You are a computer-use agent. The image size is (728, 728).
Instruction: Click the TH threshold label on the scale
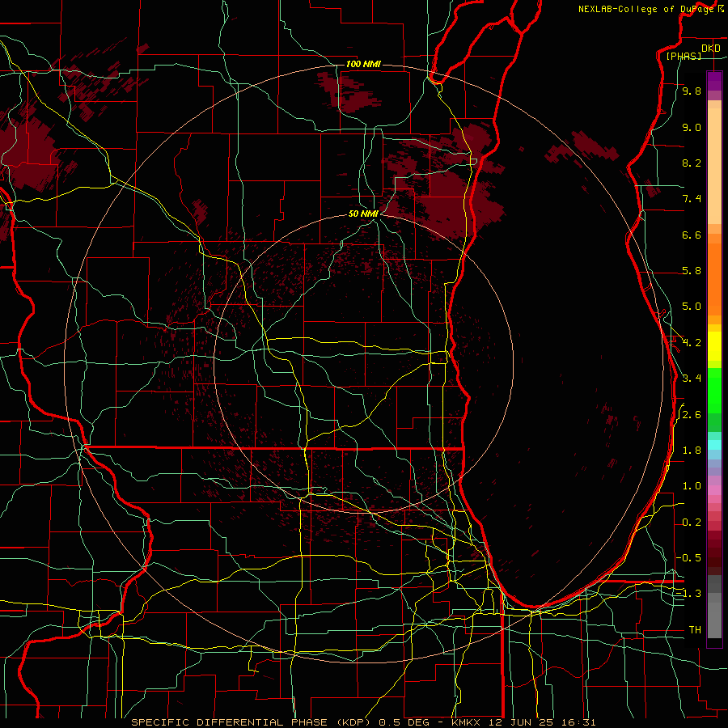click(695, 630)
